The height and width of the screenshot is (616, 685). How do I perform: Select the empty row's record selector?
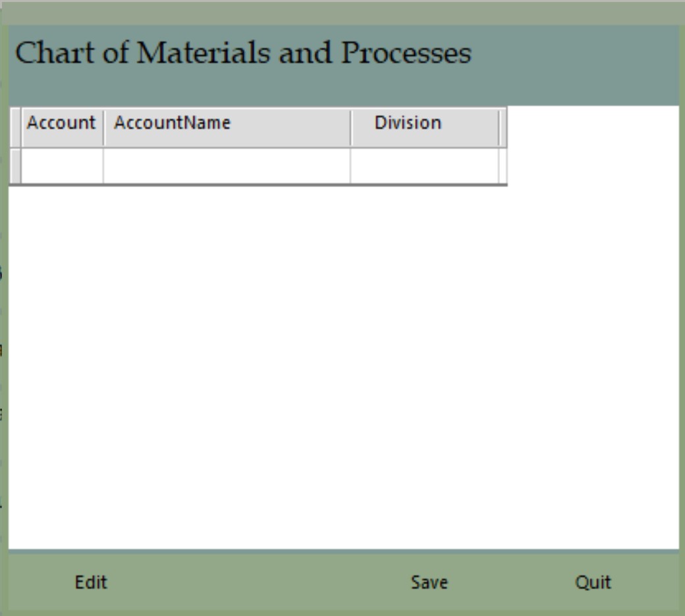tap(15, 166)
